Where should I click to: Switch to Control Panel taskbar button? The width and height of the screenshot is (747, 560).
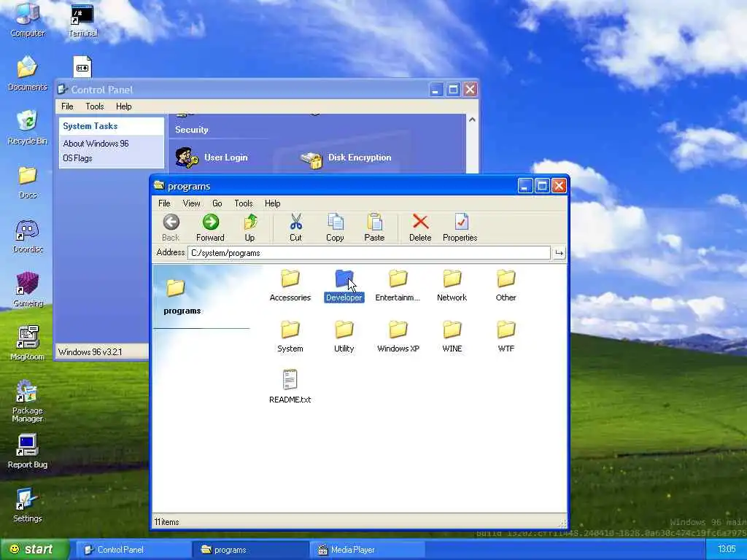(x=133, y=550)
